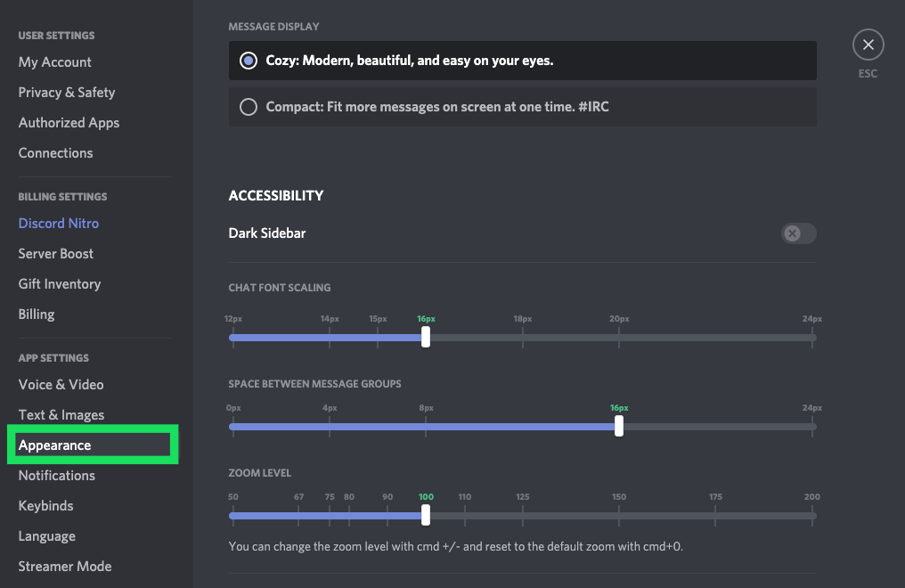Go to Authorized Apps
This screenshot has height=588, width=905.
coord(69,123)
